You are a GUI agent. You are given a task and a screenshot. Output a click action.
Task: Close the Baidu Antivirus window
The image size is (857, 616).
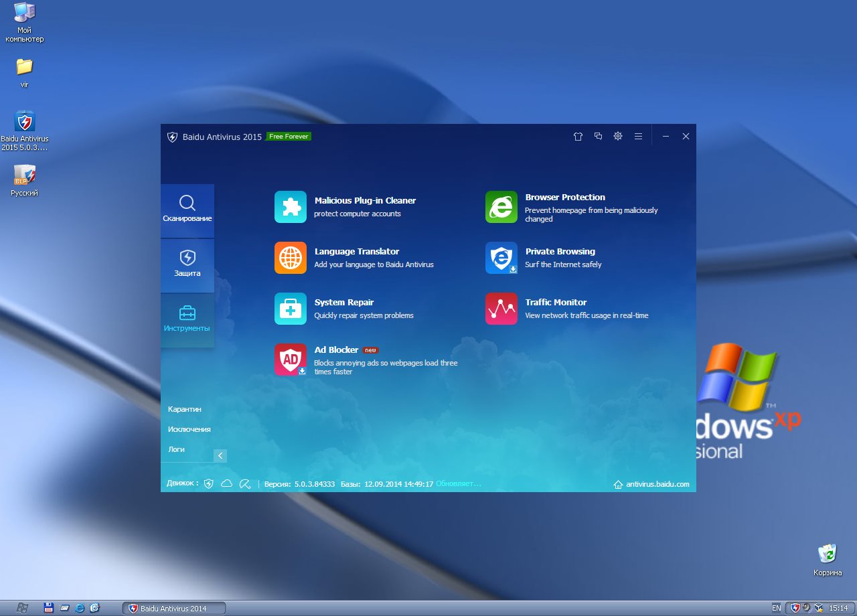pos(686,136)
